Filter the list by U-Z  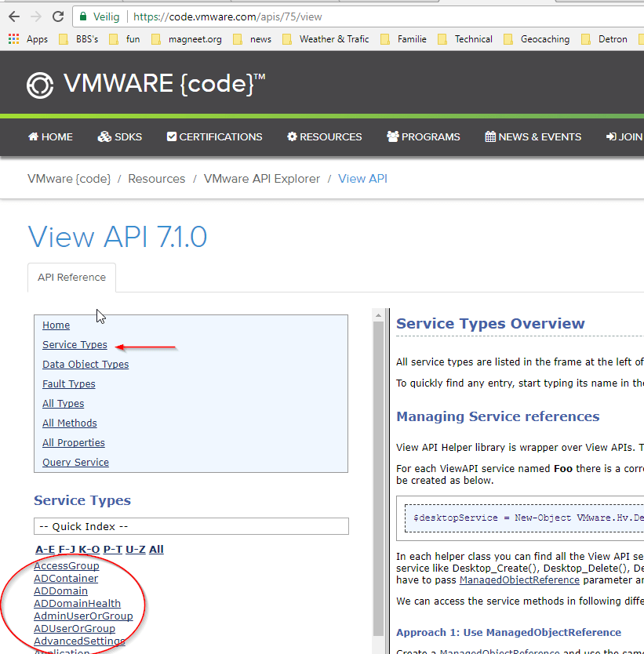136,549
